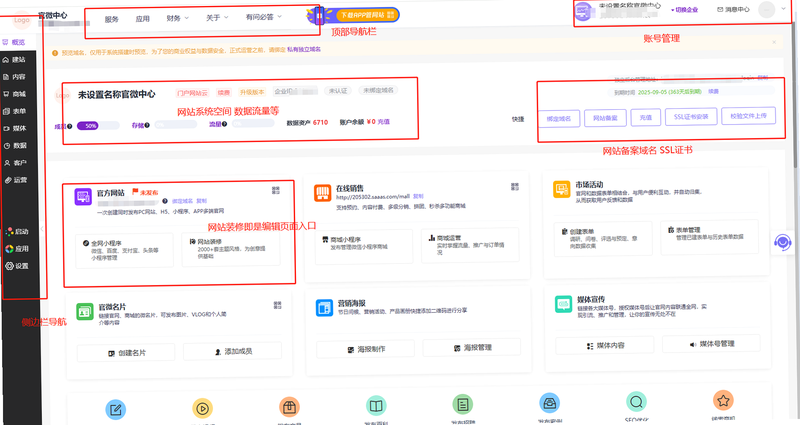Click the 成员 help question icon
The width and height of the screenshot is (800, 425).
pos(70,126)
